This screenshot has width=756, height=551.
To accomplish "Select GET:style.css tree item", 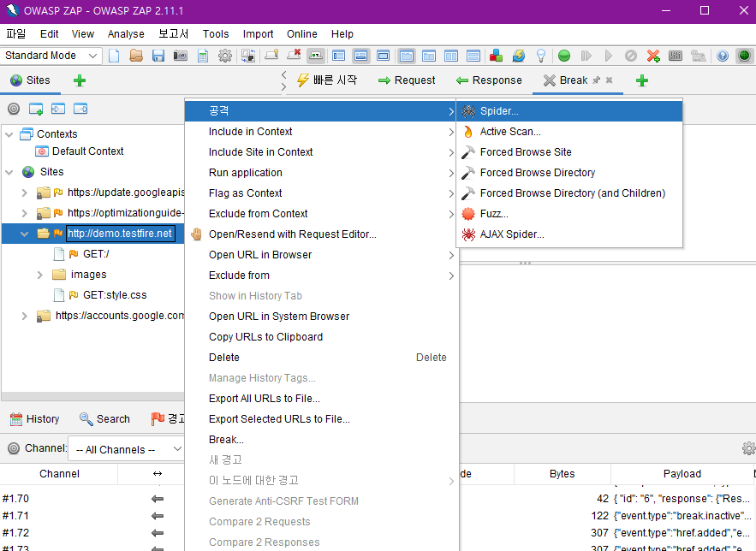I will [x=100, y=295].
